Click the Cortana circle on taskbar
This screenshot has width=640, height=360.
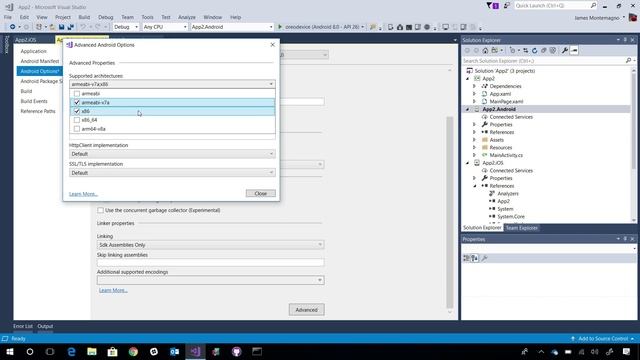tap(30, 351)
